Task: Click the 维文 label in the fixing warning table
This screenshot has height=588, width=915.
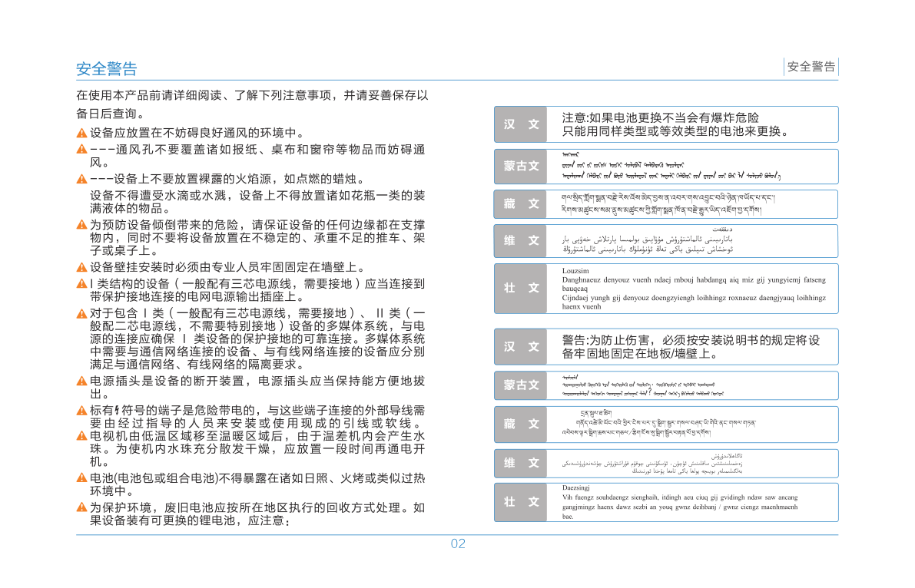Action: click(x=521, y=463)
